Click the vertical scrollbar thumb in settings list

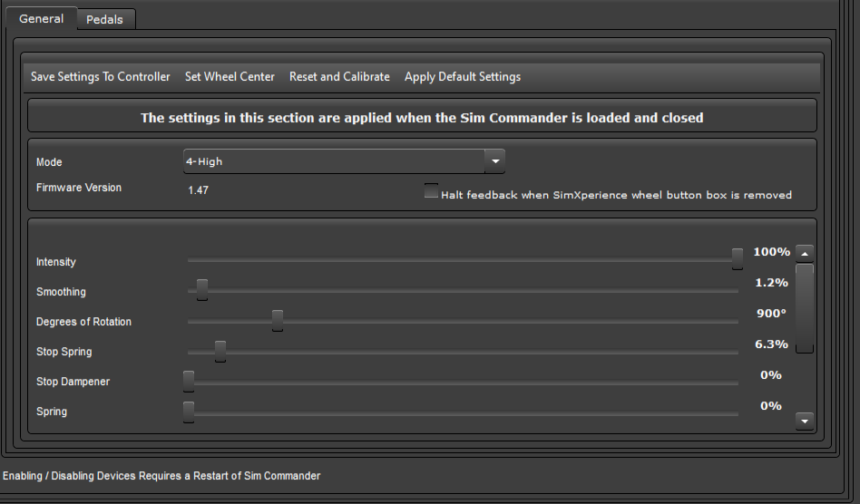[805, 308]
